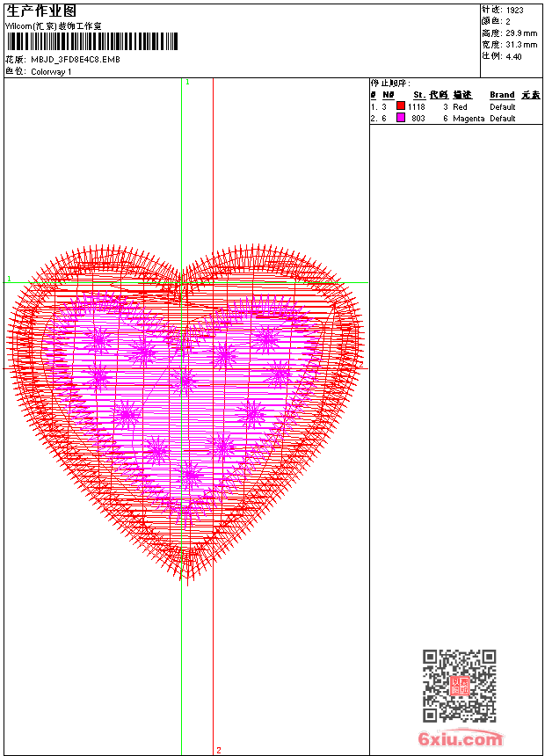Click the red seal stamp inside QR code

(x=459, y=687)
